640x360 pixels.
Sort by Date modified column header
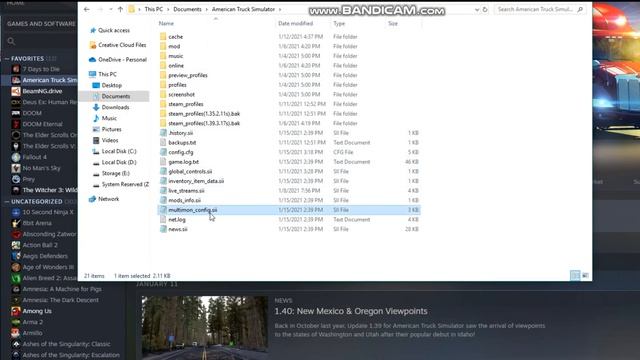coord(296,24)
